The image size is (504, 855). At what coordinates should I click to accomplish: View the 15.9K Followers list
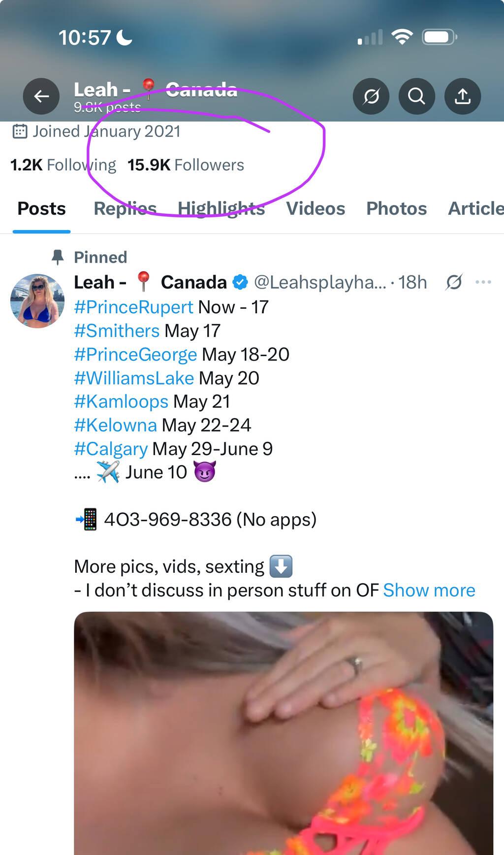[x=186, y=165]
